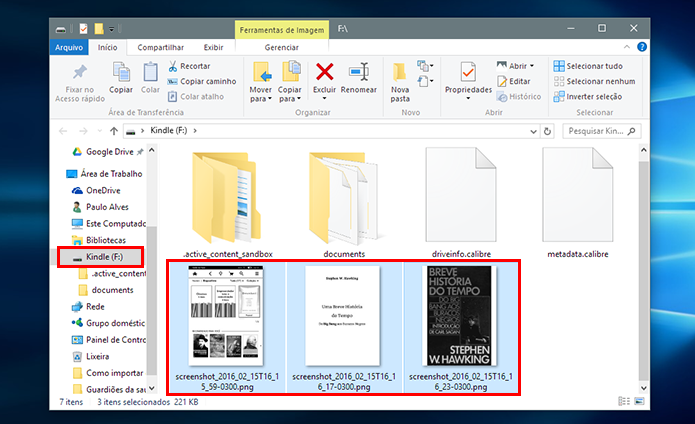Go up one folder level

point(114,131)
